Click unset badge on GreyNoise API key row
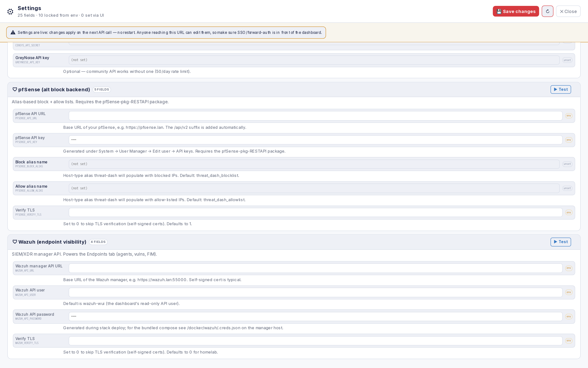588x368 pixels. [x=567, y=60]
